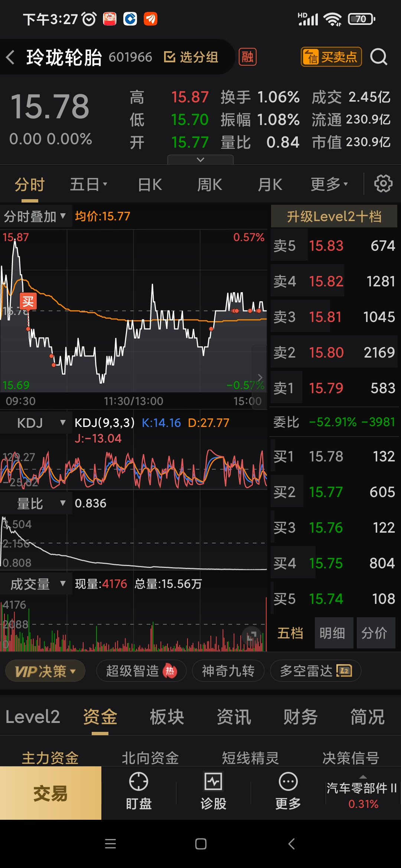The width and height of the screenshot is (401, 868).
Task: Select 买4 price 15.75 row
Action: pyautogui.click(x=334, y=563)
